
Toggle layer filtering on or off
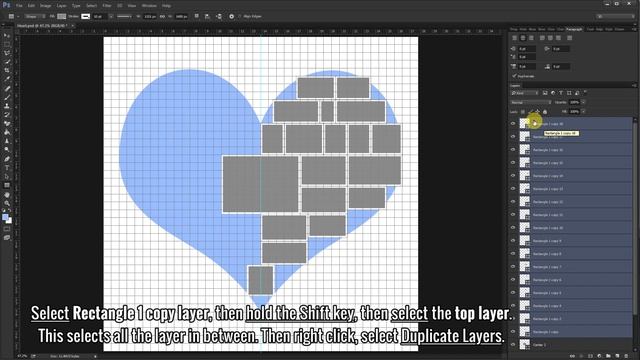tap(585, 92)
